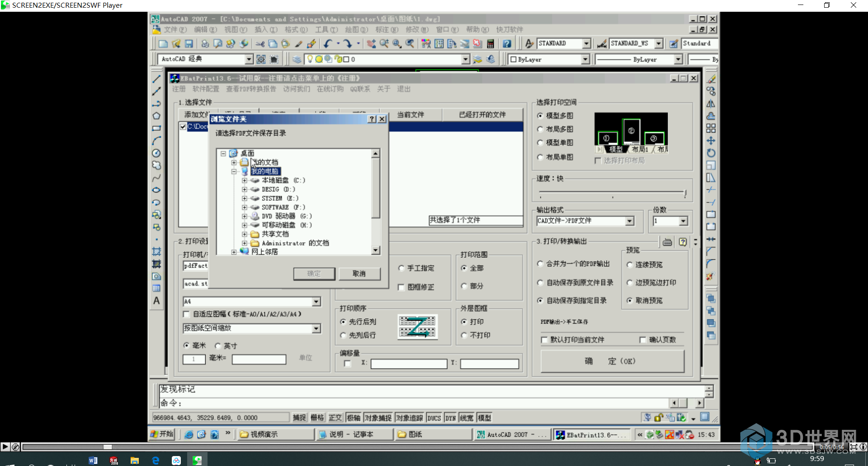Select the Revision Cloud draw tool
Image resolution: width=868 pixels, height=466 pixels.
coord(156,165)
